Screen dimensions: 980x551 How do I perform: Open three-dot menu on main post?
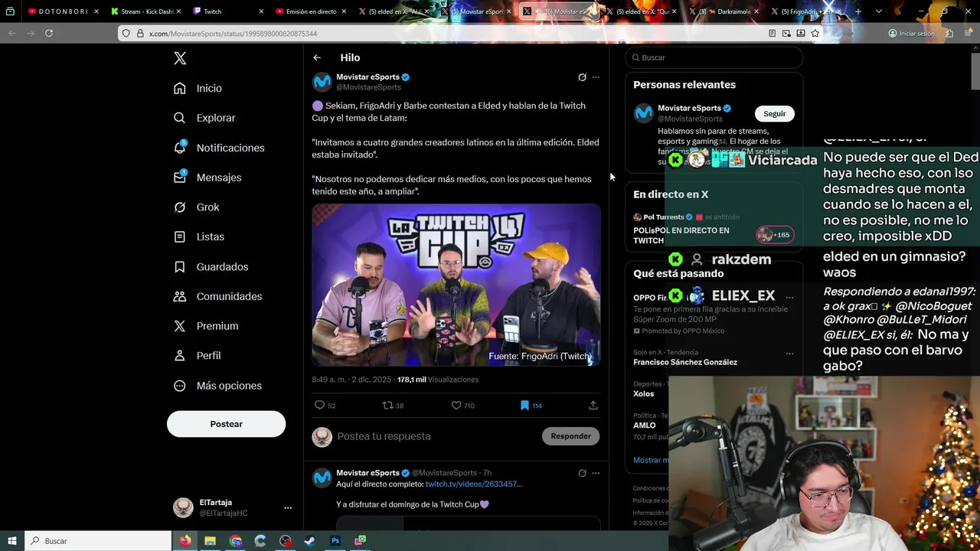pos(596,77)
